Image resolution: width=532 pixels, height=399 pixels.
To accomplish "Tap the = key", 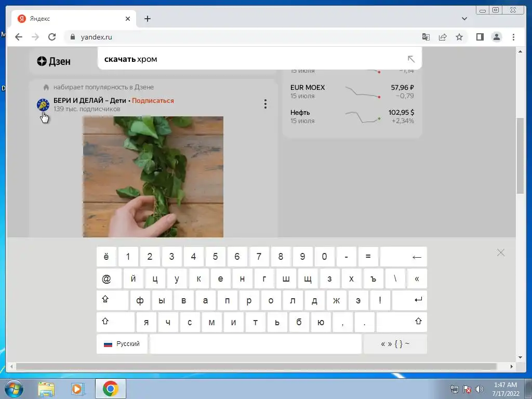I will pos(368,257).
